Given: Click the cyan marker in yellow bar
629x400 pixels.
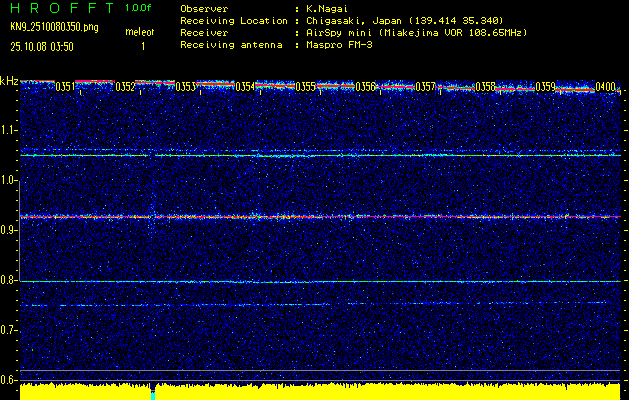Looking at the screenshot, I should coord(152,393).
